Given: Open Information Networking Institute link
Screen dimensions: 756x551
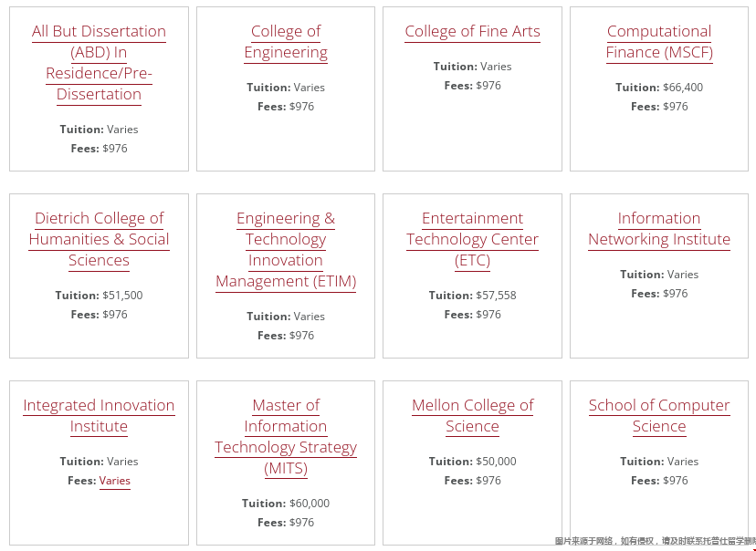Looking at the screenshot, I should 659,229.
